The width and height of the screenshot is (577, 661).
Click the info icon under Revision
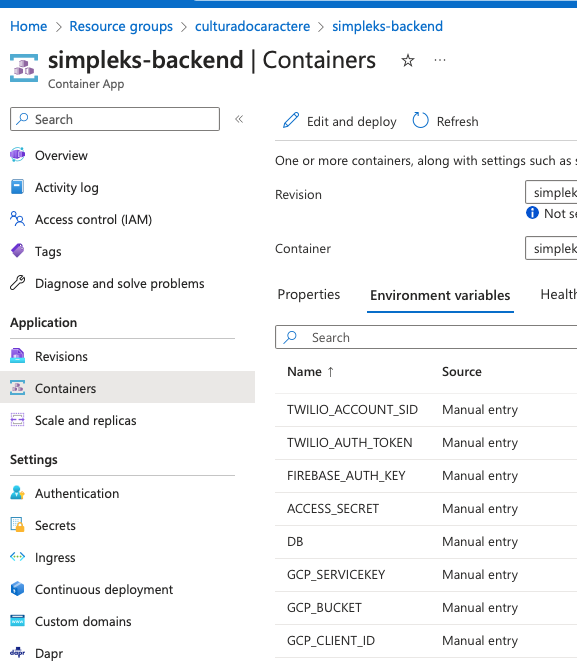tap(532, 213)
